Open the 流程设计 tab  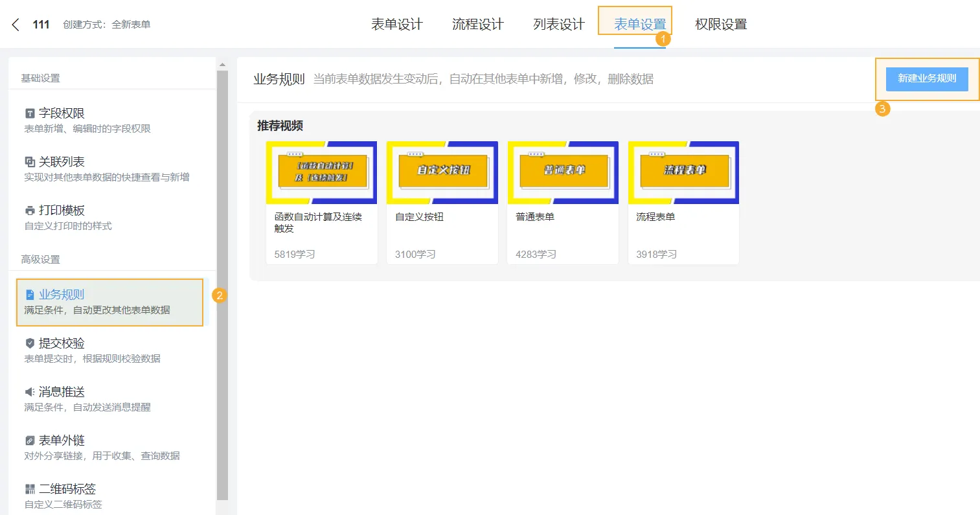pyautogui.click(x=477, y=25)
